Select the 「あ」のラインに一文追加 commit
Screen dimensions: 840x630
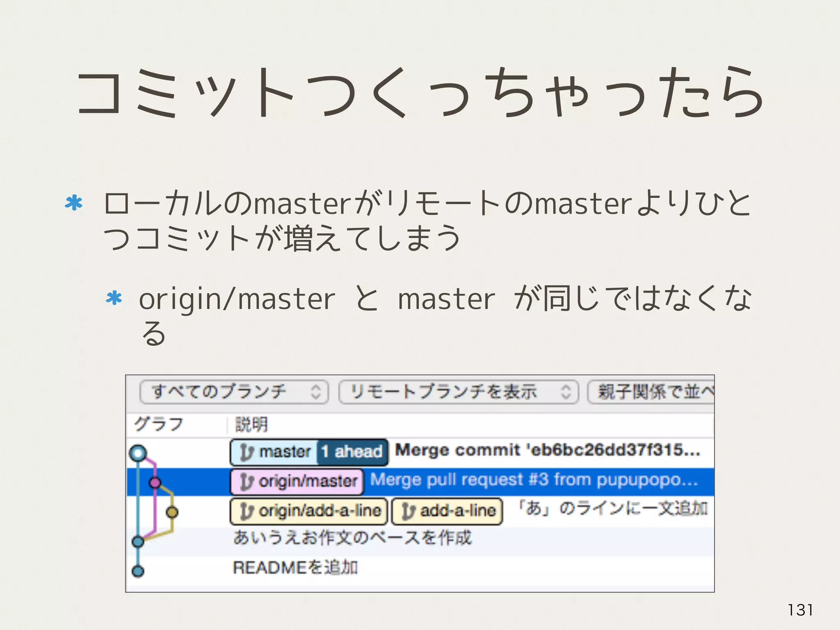(613, 509)
